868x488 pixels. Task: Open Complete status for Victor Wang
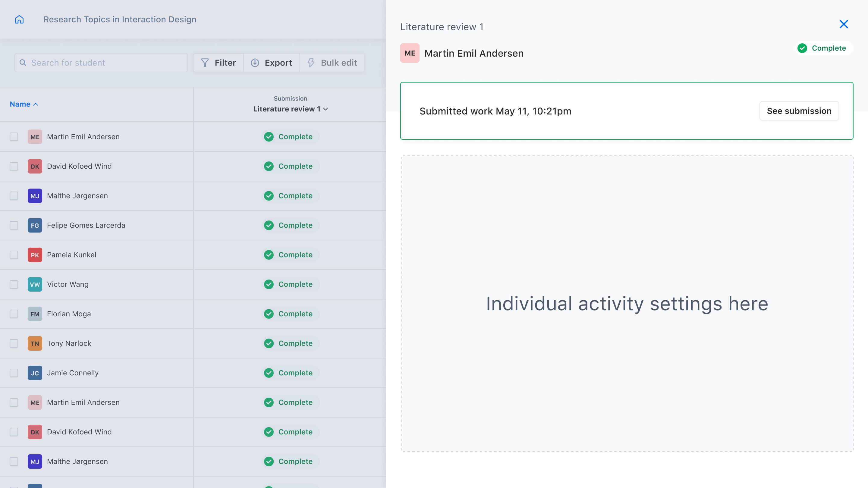click(x=291, y=284)
